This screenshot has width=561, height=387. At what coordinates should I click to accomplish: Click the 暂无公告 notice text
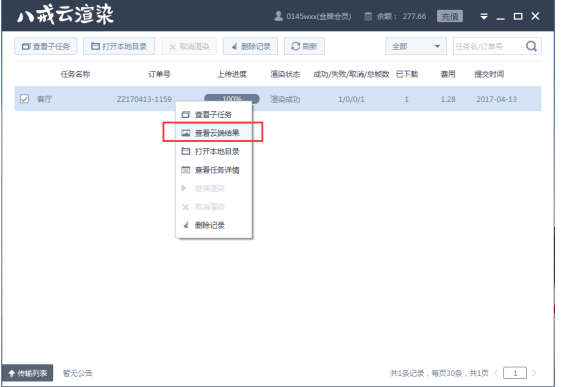(x=78, y=373)
